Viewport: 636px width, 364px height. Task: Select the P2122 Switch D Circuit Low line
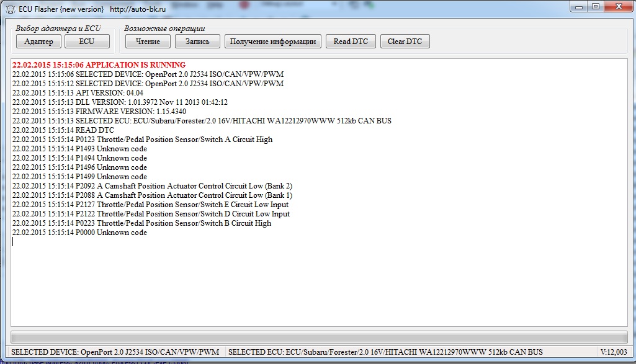pos(151,214)
